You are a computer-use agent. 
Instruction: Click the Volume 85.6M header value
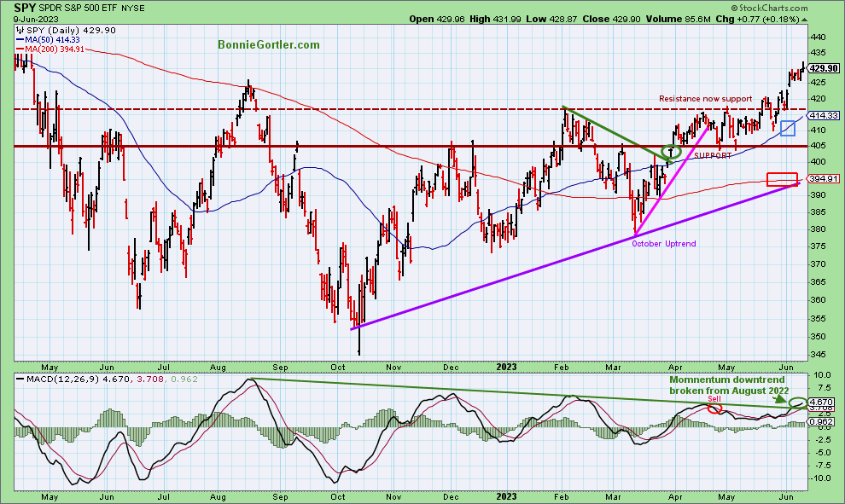coord(679,19)
